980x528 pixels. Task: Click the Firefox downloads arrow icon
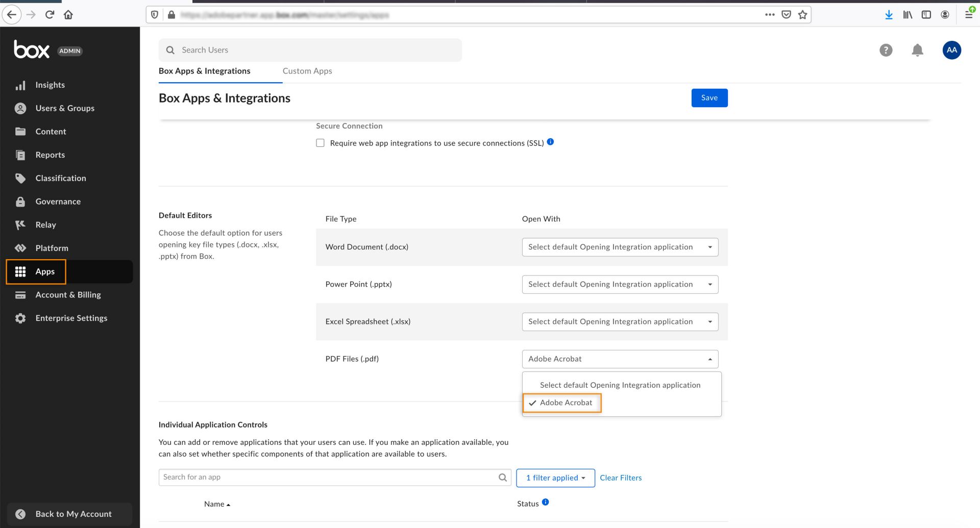[889, 15]
